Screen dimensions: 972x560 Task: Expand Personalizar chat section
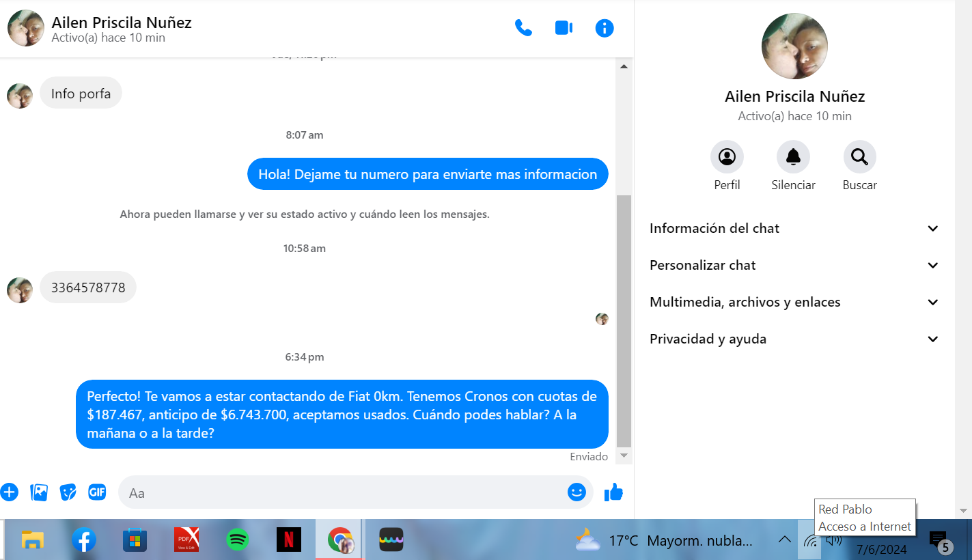coord(794,265)
